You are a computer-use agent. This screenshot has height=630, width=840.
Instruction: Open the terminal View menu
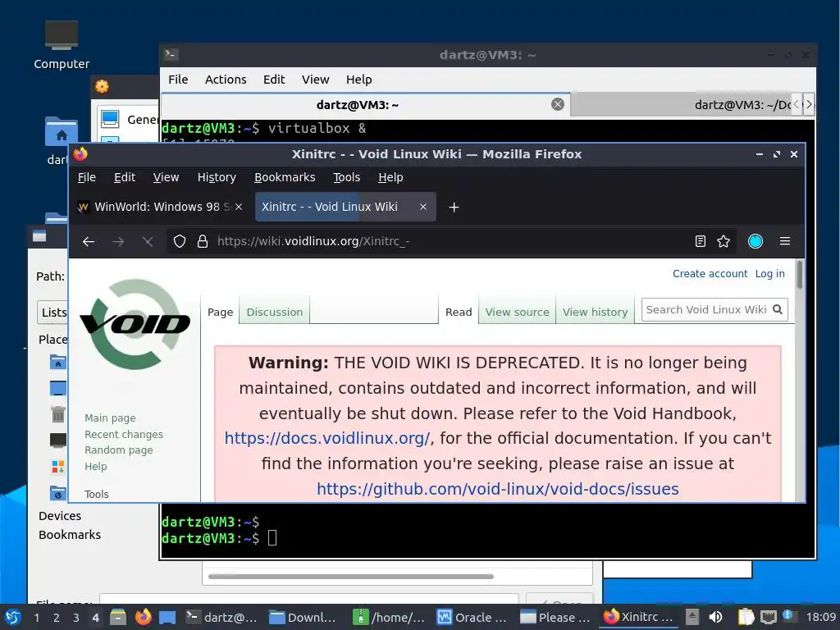click(x=315, y=80)
